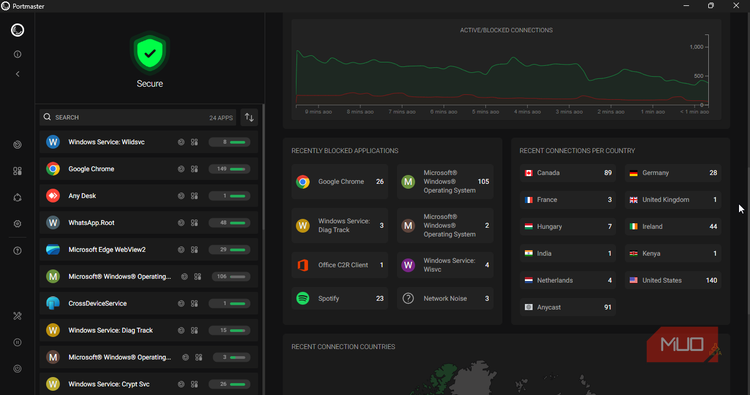Open Network Activity monitor from sidebar

(x=17, y=144)
